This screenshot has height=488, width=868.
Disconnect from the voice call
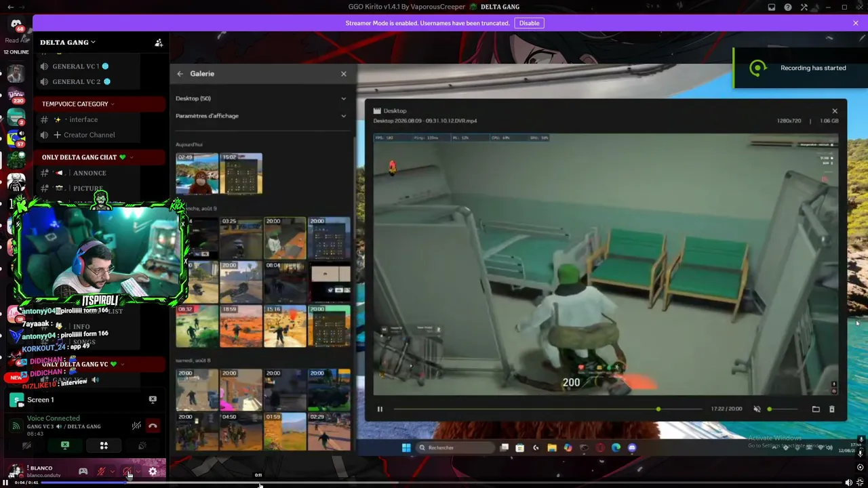tap(153, 426)
